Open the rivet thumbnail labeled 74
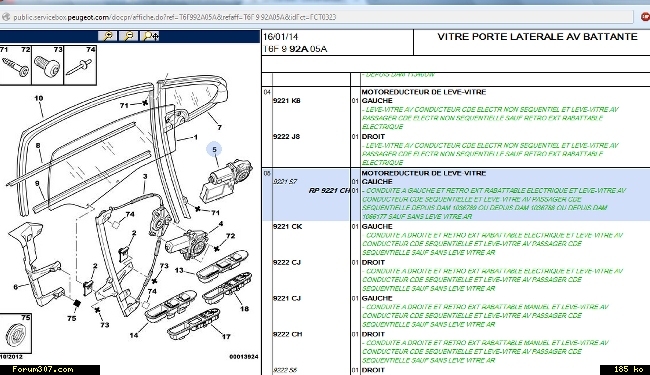 click(80, 65)
